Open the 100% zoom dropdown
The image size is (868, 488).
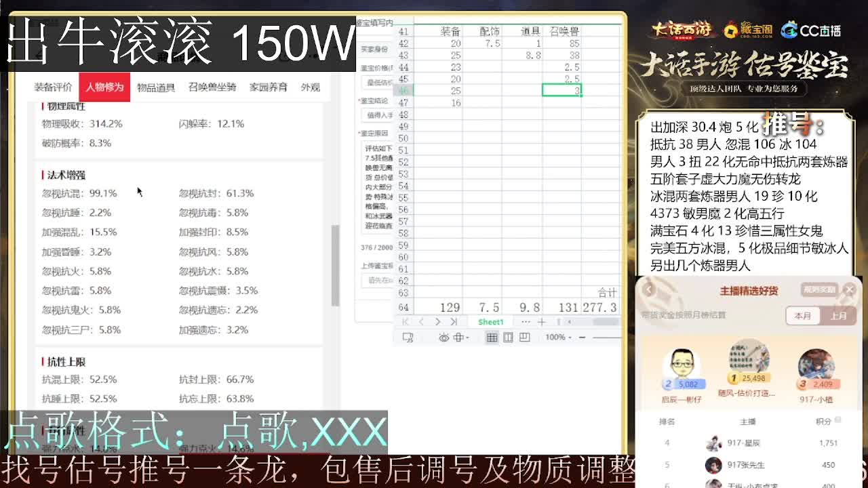pyautogui.click(x=559, y=338)
